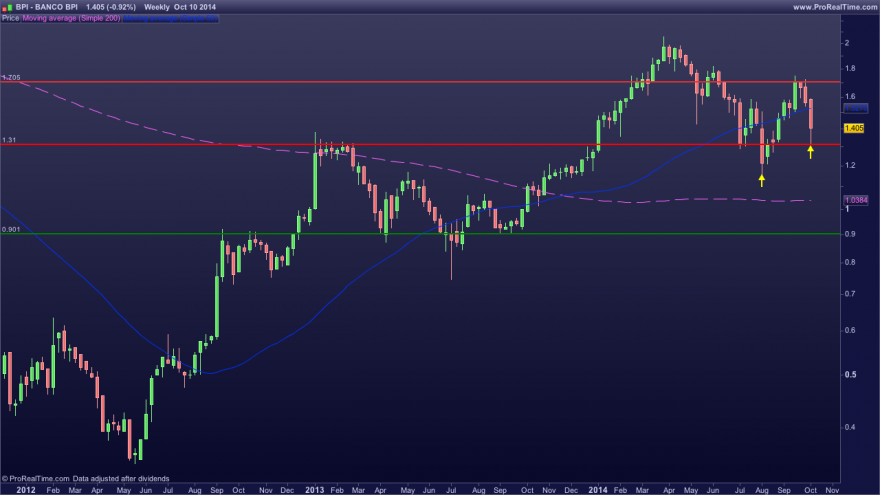Click the yellow arrow marker under the October candle
The image size is (880, 495).
click(810, 152)
